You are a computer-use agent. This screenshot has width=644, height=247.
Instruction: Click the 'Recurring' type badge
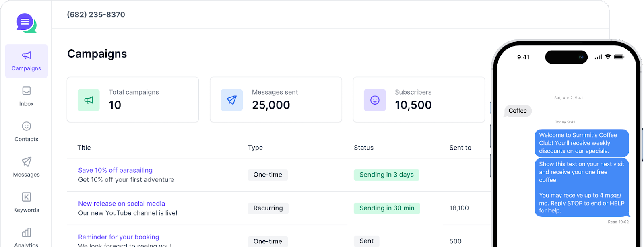tap(268, 208)
